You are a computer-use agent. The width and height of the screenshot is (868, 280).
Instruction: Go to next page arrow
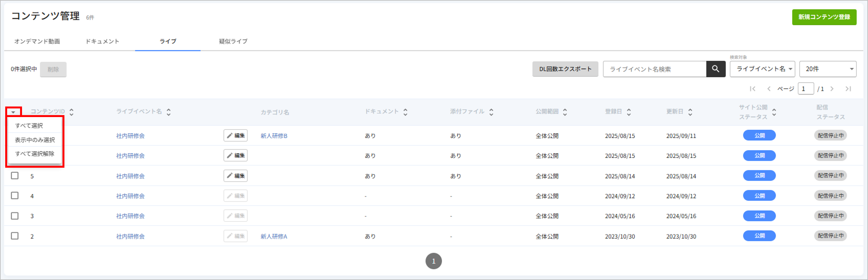click(832, 89)
